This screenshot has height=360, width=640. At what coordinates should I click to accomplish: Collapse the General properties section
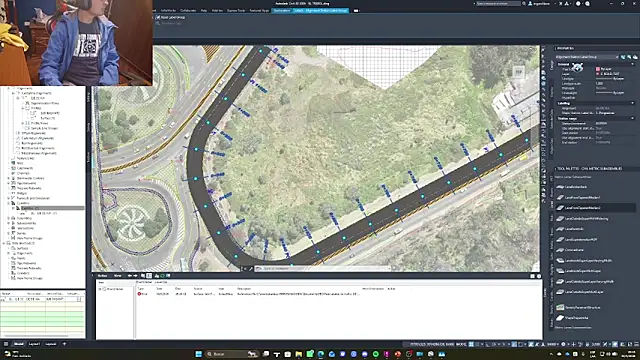[633, 64]
